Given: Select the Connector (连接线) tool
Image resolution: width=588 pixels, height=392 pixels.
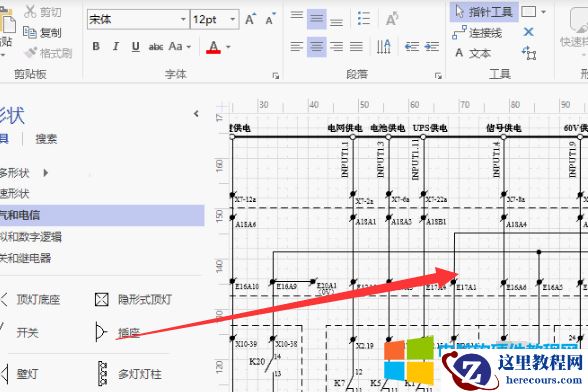Looking at the screenshot, I should 477,33.
